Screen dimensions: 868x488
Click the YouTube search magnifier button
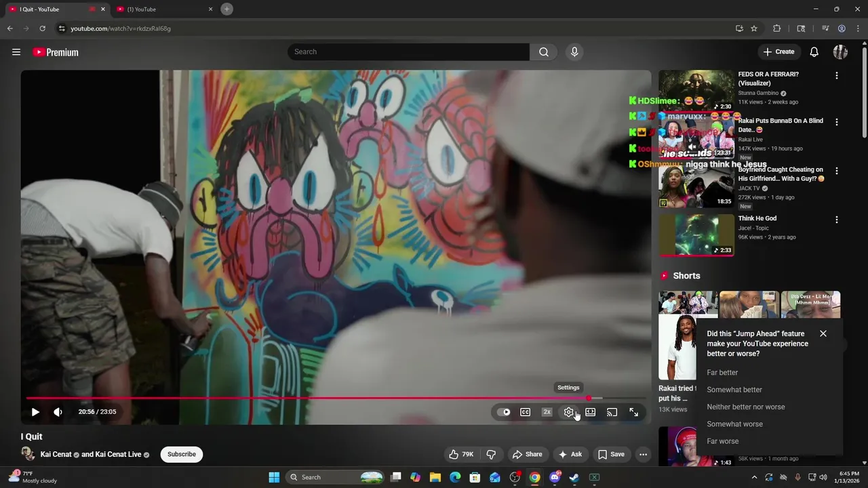544,52
